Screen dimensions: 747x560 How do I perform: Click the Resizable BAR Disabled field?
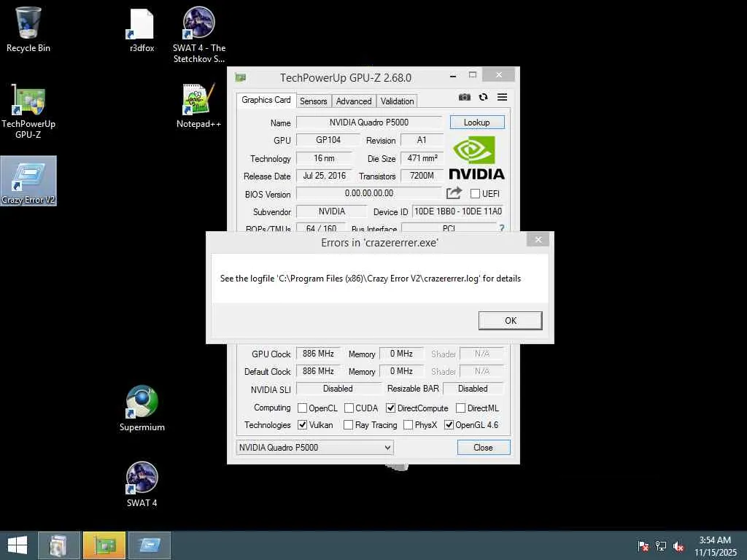(473, 389)
